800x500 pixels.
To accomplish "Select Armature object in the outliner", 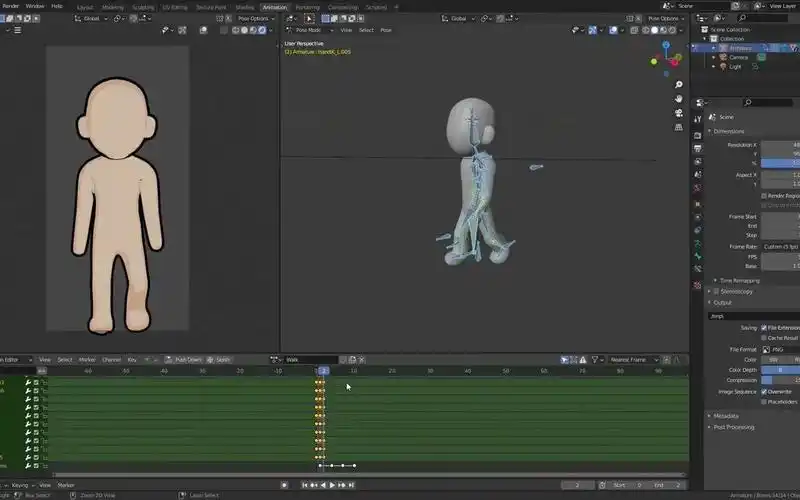I will pos(740,48).
